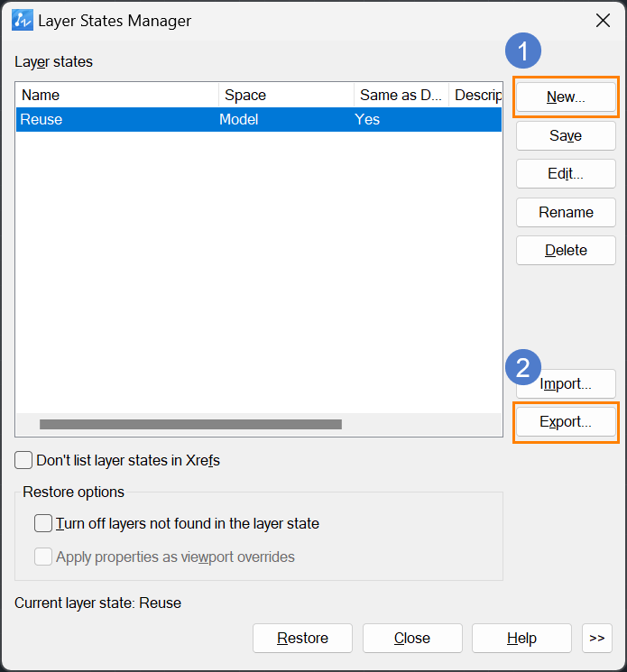627x672 pixels.
Task: Restore the current layer state
Action: click(x=302, y=638)
